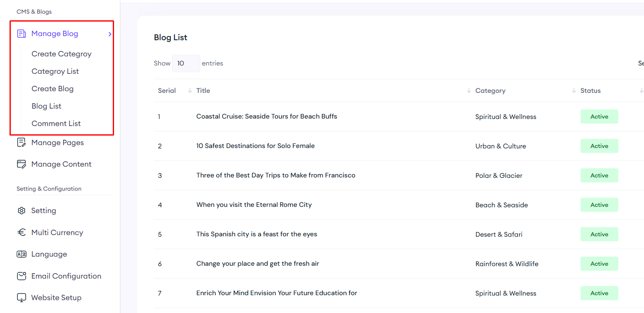Open the Create Categroy submenu item
This screenshot has width=644, height=313.
[61, 54]
